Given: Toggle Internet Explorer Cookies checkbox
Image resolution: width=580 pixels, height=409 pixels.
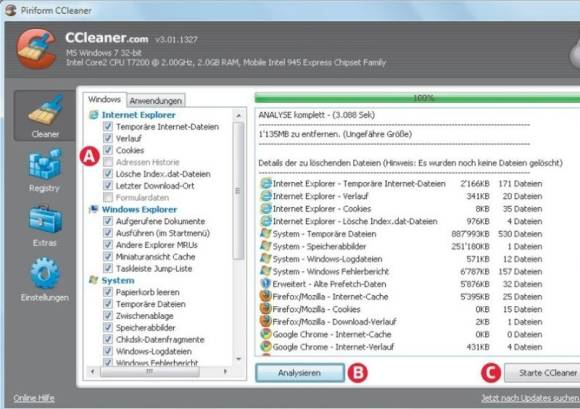Looking at the screenshot, I should tap(108, 150).
